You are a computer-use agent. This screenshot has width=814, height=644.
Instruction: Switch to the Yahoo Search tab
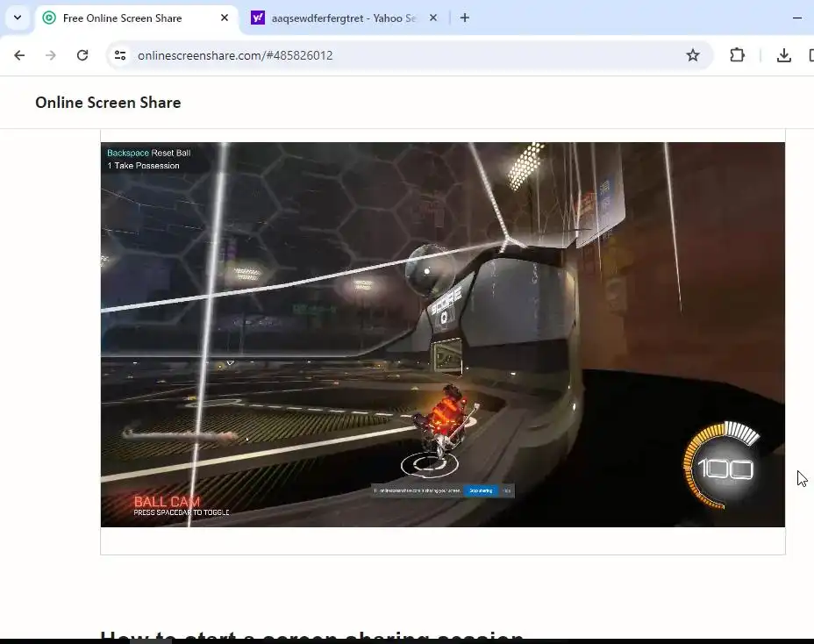(344, 18)
